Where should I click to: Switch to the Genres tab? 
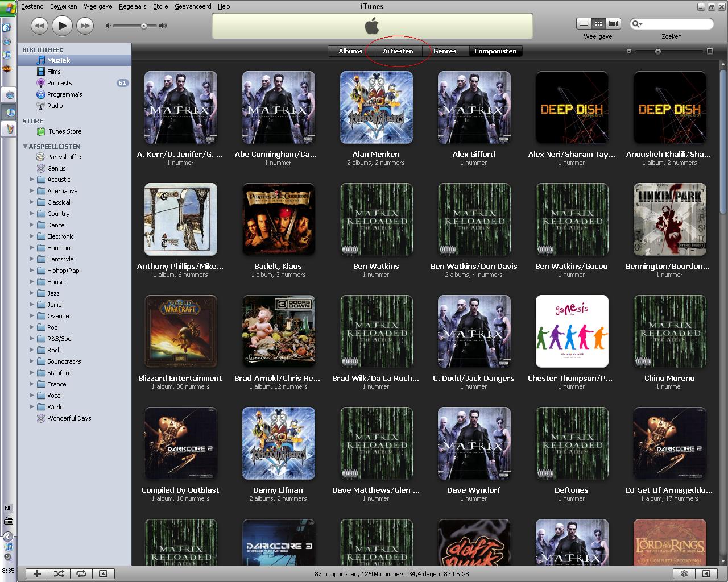445,51
